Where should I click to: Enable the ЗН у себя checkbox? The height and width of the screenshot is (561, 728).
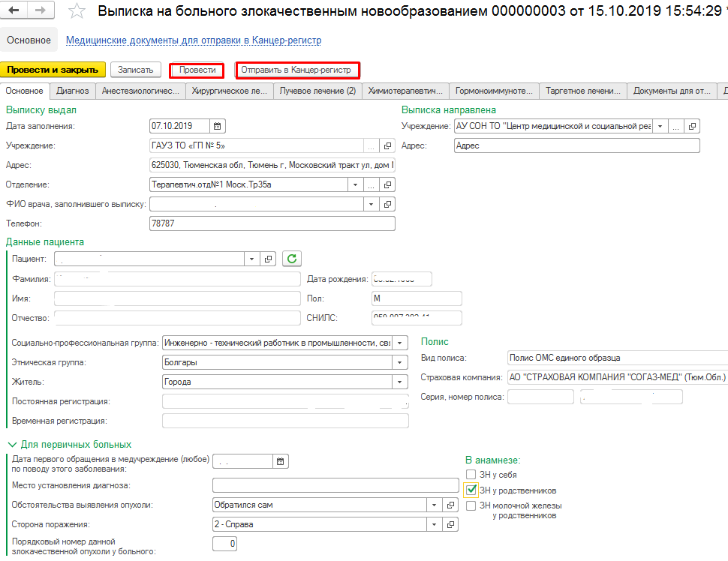(x=471, y=475)
